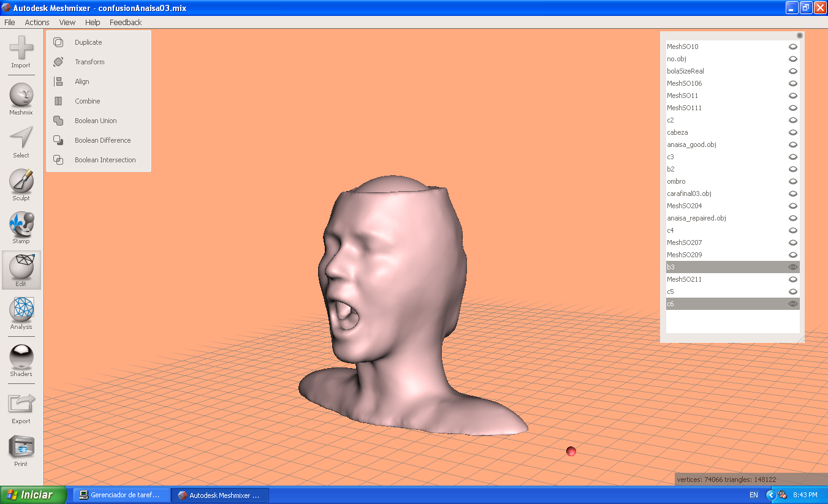Click the Combine icon

[58, 101]
